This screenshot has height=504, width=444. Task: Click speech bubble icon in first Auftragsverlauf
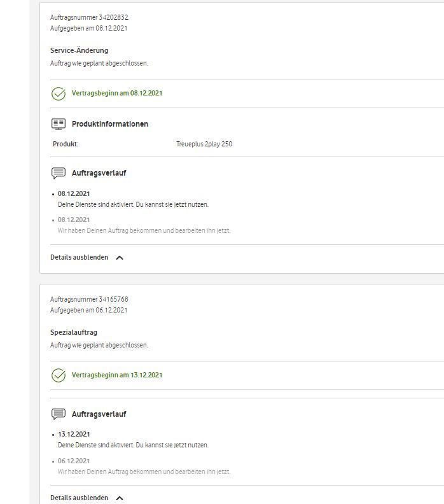59,173
